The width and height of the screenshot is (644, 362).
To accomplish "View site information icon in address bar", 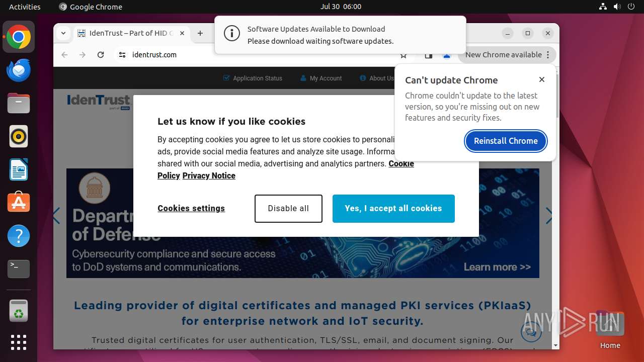I will 122,55.
